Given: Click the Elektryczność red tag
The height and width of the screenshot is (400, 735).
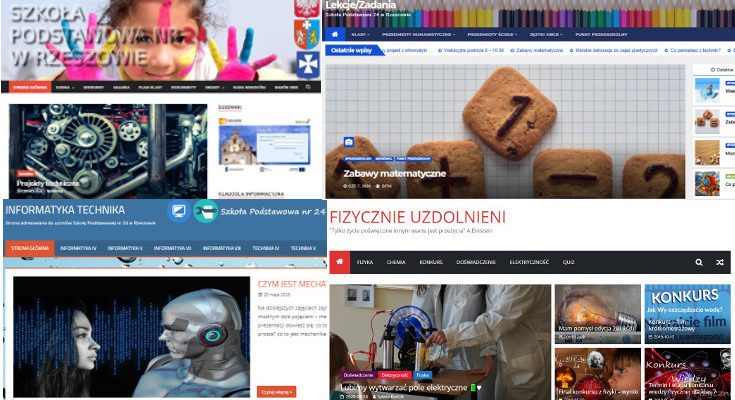Looking at the screenshot, I should point(395,375).
